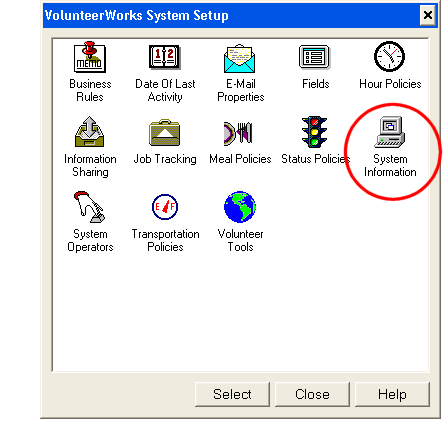Open System Operators hand icon
This screenshot has width=444, height=423.
click(89, 207)
